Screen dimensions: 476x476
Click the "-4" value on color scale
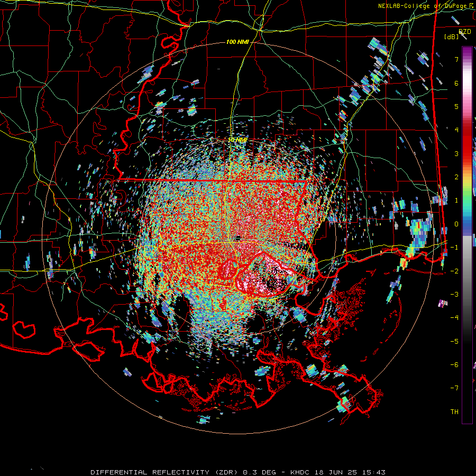point(454,318)
